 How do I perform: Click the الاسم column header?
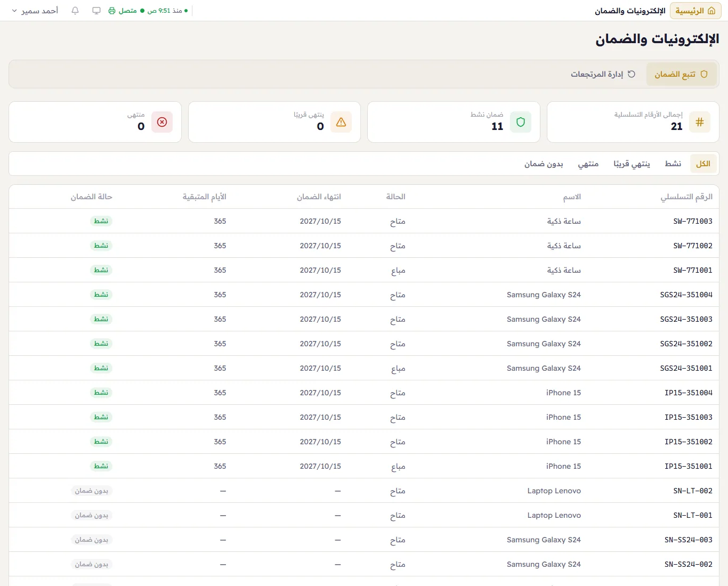tap(572, 197)
